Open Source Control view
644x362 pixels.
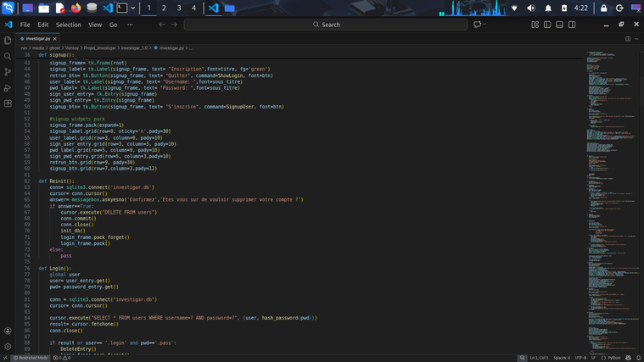[x=8, y=72]
